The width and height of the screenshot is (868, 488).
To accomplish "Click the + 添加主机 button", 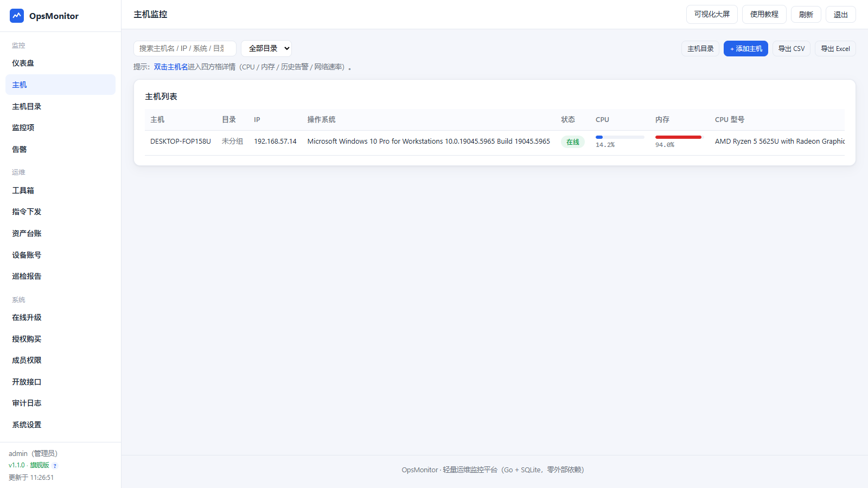I will click(x=746, y=48).
